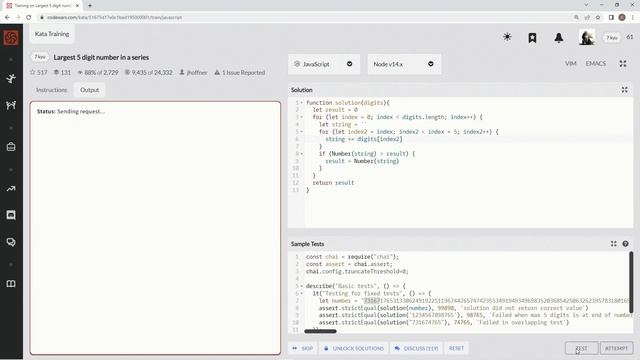This screenshot has width=640, height=360.
Task: Click UNLOCK SOLUTIONS button
Action: click(x=354, y=348)
